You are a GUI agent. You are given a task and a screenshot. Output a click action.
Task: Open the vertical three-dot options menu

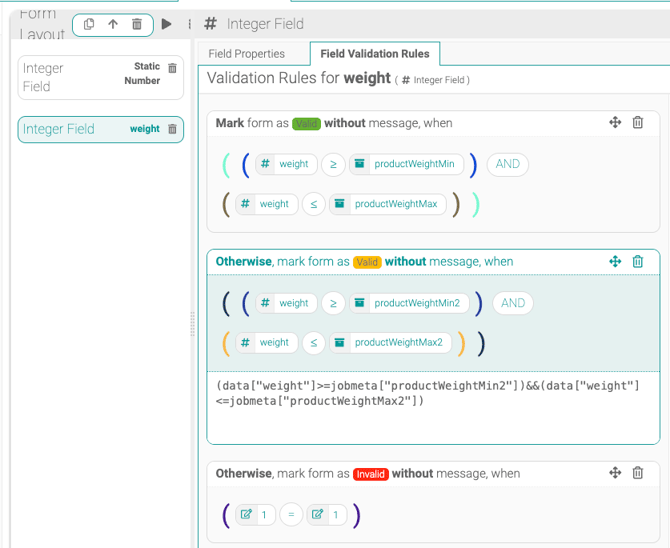pos(189,24)
